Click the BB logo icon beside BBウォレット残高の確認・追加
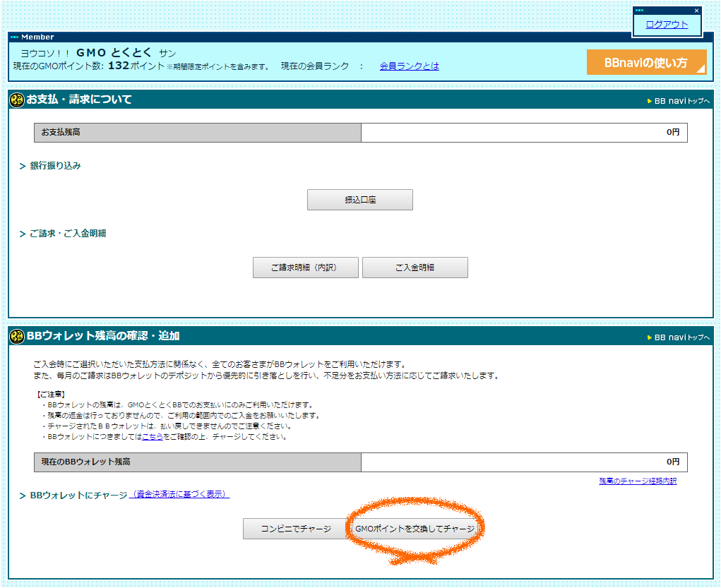Screen dimensions: 721x588 click(17, 336)
